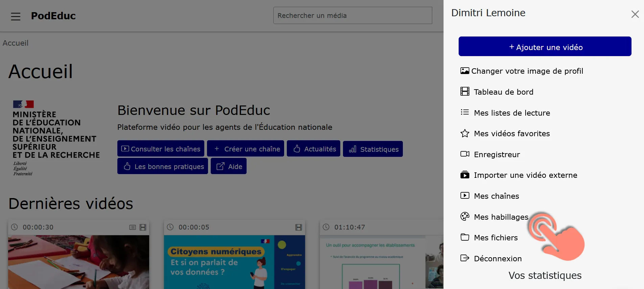This screenshot has width=644, height=289.
Task: Click the 'Accueil' breadcrumb link
Action: (x=16, y=43)
